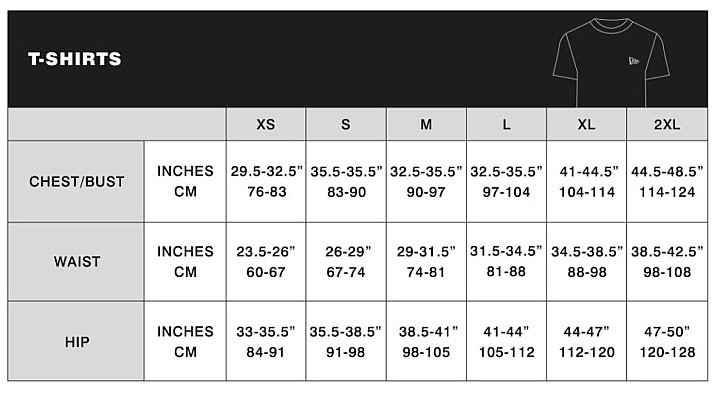Click the L hip cell 105-112

[506, 352]
